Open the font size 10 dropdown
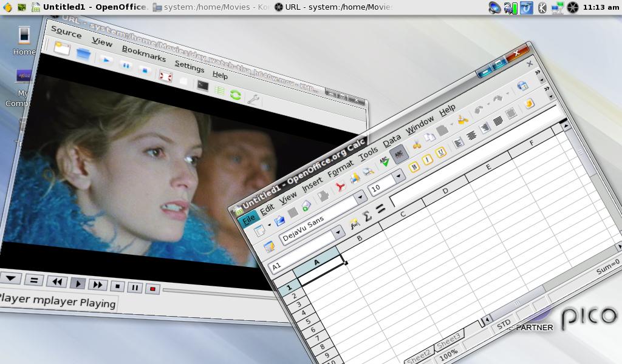 [398, 175]
